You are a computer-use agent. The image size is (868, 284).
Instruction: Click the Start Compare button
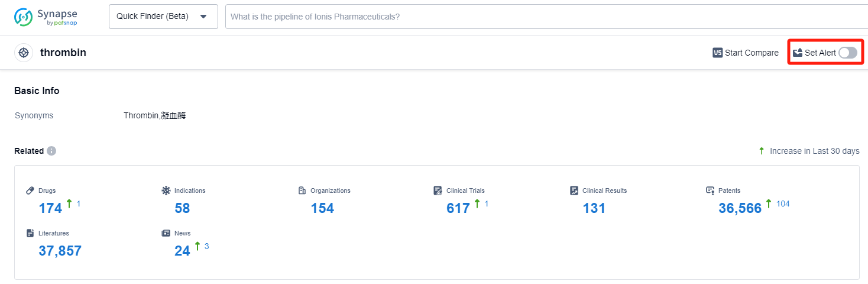746,53
